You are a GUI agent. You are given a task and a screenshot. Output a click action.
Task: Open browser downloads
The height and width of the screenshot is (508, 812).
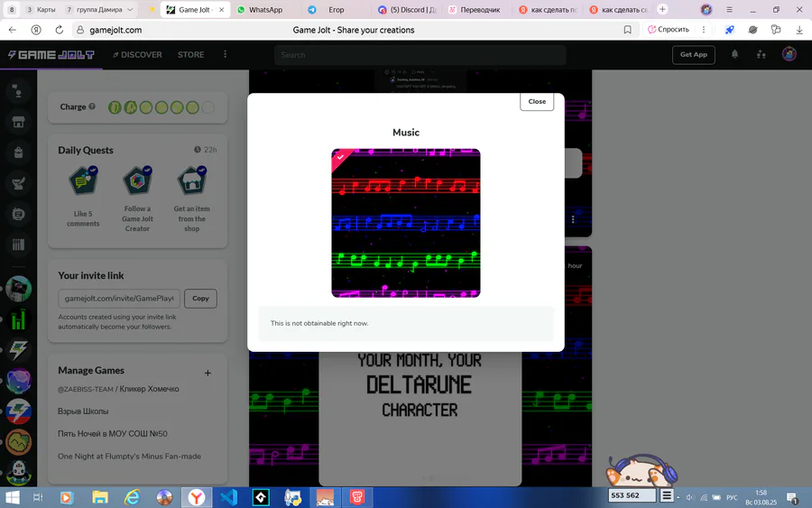click(x=799, y=30)
